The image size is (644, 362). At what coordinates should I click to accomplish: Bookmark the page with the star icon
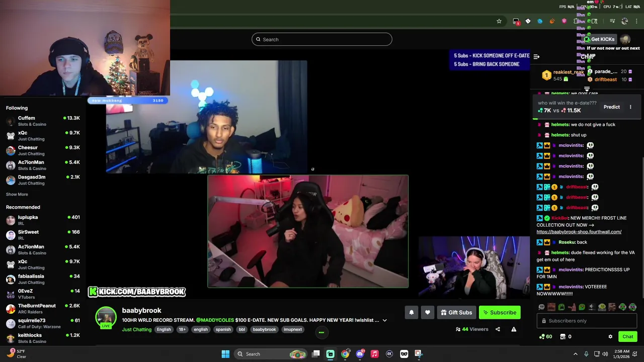pyautogui.click(x=499, y=21)
